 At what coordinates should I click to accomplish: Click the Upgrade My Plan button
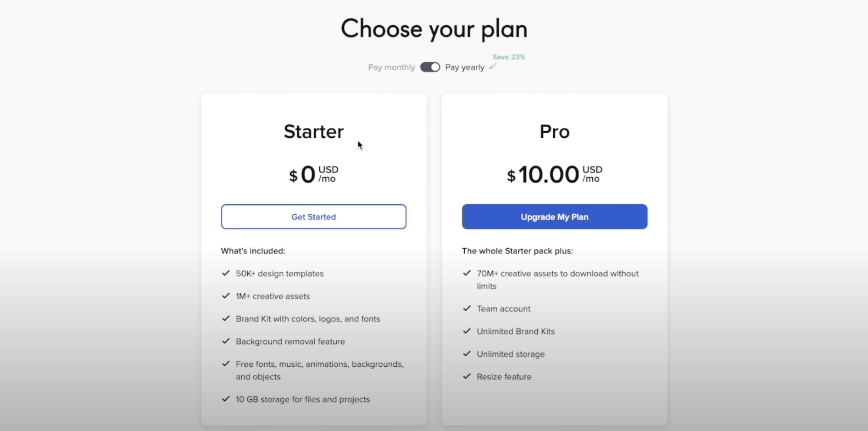[x=554, y=216]
